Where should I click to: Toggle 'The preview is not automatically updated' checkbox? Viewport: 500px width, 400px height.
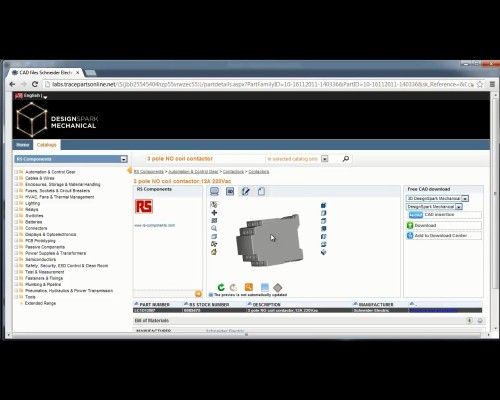[x=211, y=295]
